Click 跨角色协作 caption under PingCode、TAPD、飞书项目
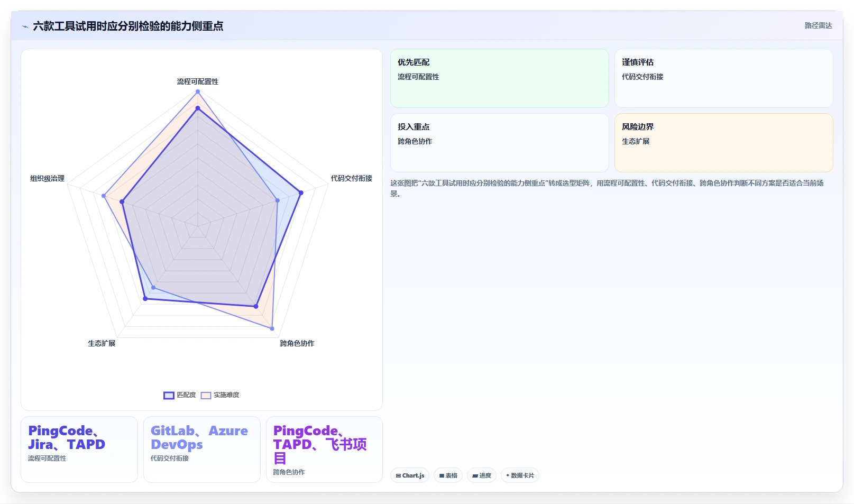Image resolution: width=854 pixels, height=504 pixels. tap(289, 472)
